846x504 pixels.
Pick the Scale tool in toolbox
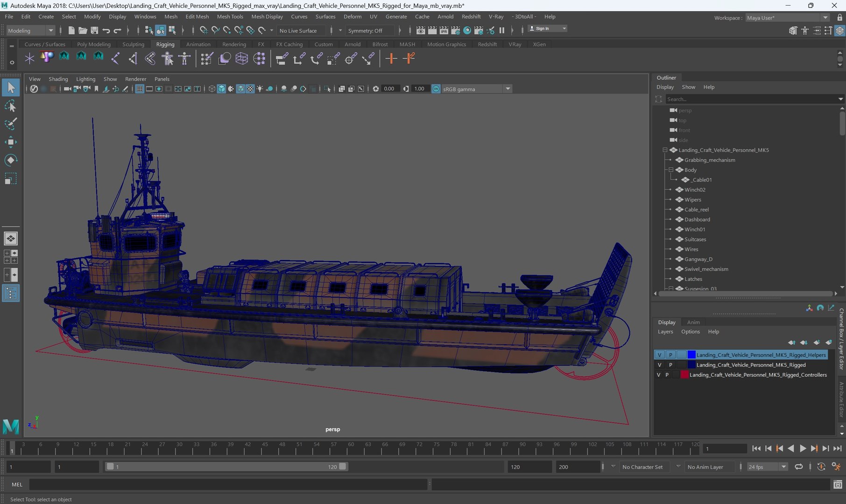(x=10, y=179)
